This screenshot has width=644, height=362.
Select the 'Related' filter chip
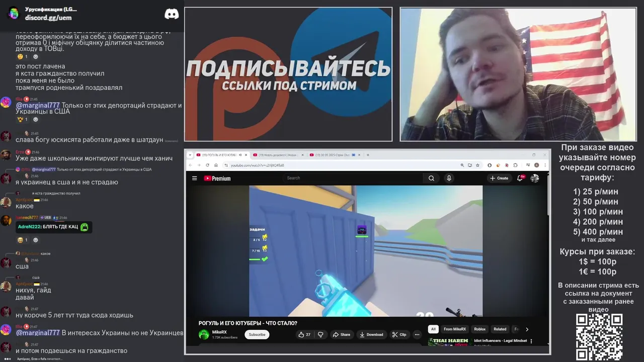click(x=500, y=329)
